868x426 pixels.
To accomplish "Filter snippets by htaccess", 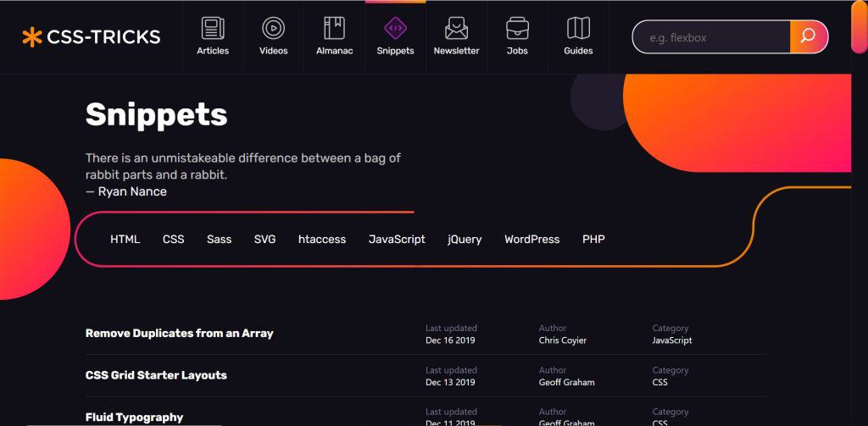I will [x=322, y=240].
